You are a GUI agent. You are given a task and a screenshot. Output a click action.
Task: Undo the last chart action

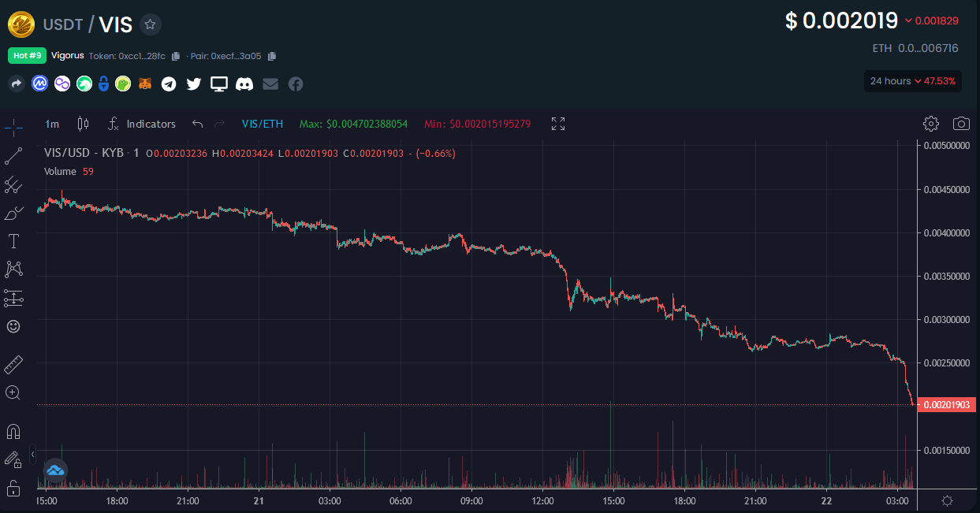tap(198, 124)
